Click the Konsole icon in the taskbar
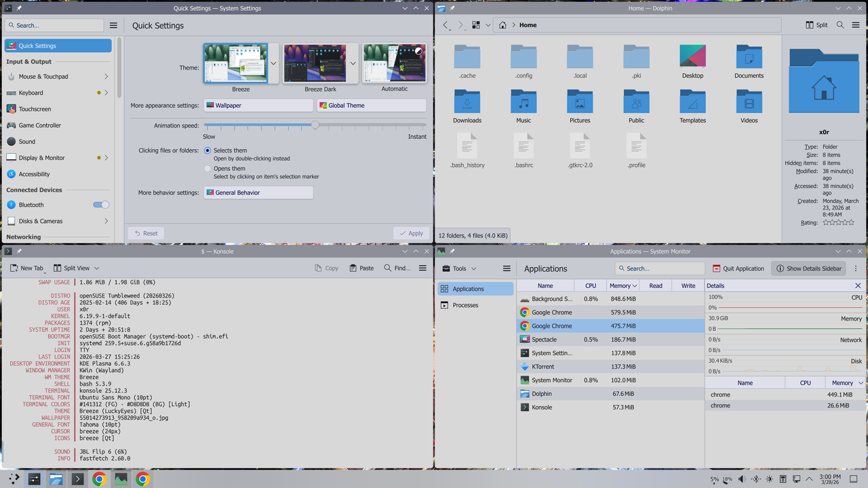 coord(77,479)
